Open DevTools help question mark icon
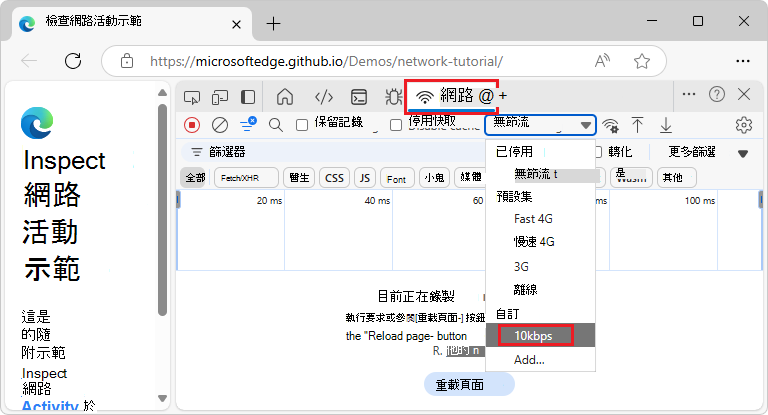 717,94
